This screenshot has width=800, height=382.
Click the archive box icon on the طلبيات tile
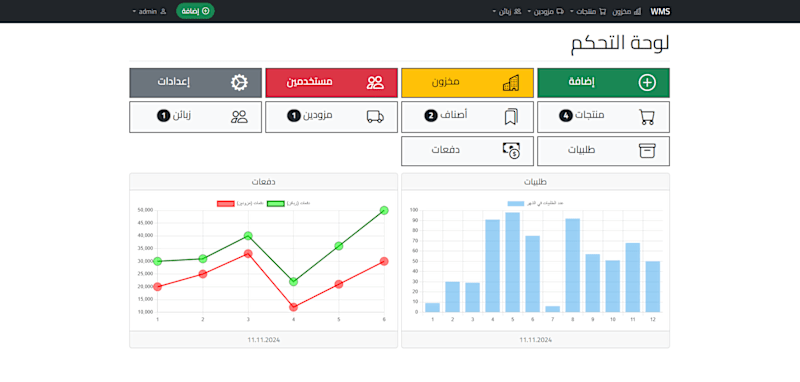click(647, 151)
